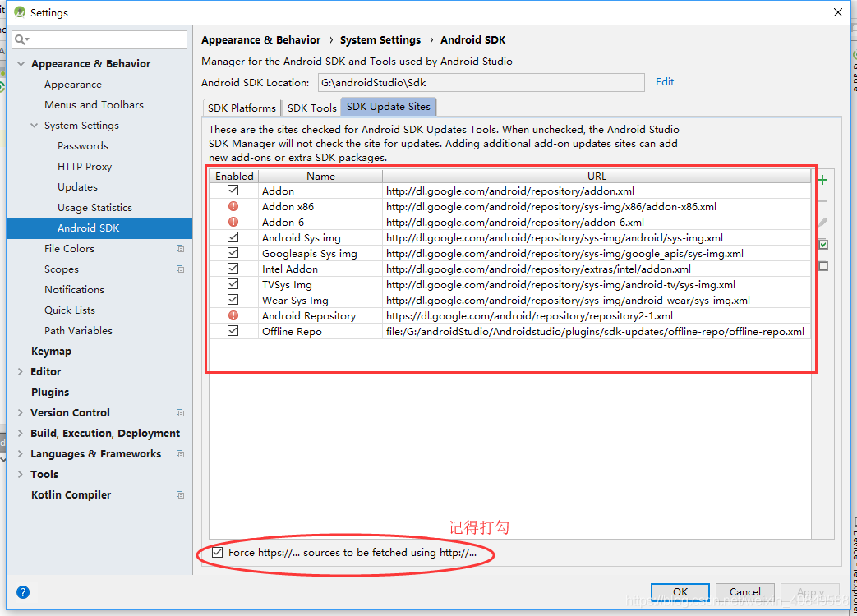Select the Intel Addon name cell
Screen dimensions: 857x616
pos(320,269)
